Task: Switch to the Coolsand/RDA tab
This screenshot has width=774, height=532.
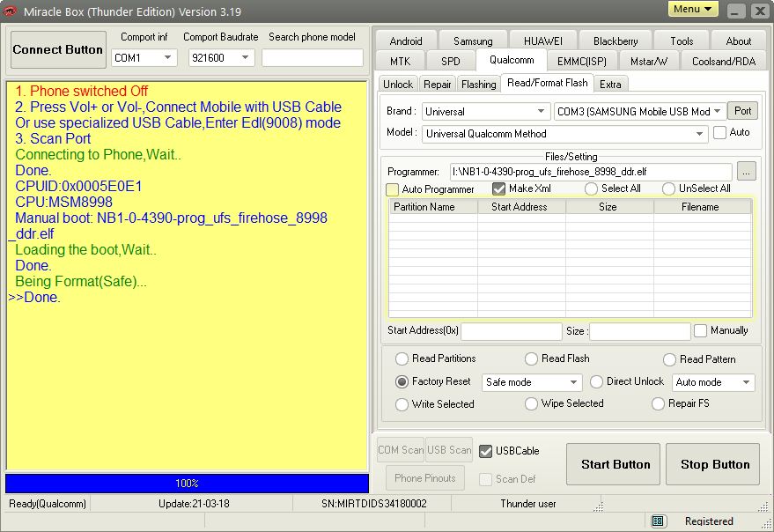Action: point(724,62)
